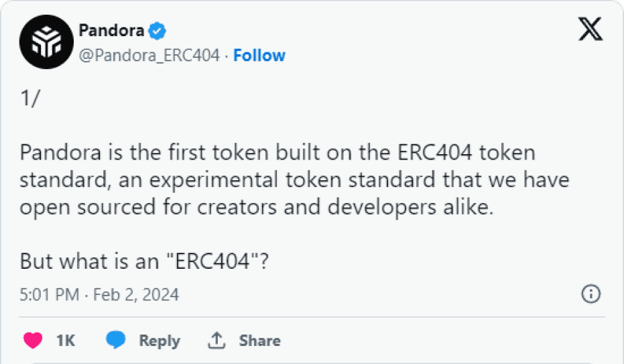Click the share arrow icon
Viewport: 624px width, 364px height.
pos(216,341)
